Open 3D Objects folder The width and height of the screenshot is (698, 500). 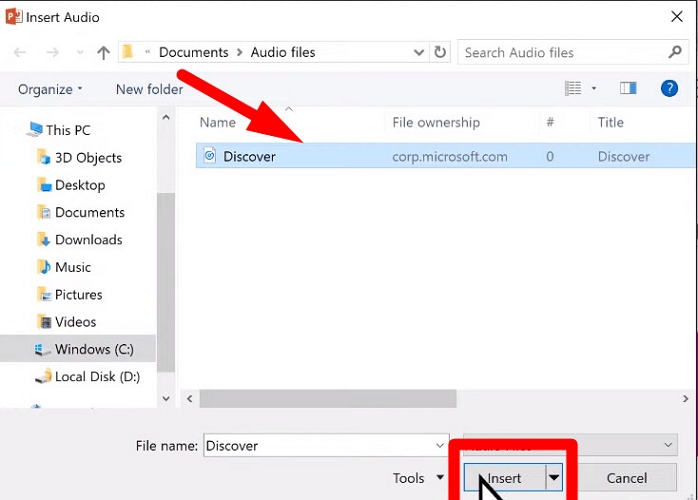tap(88, 158)
